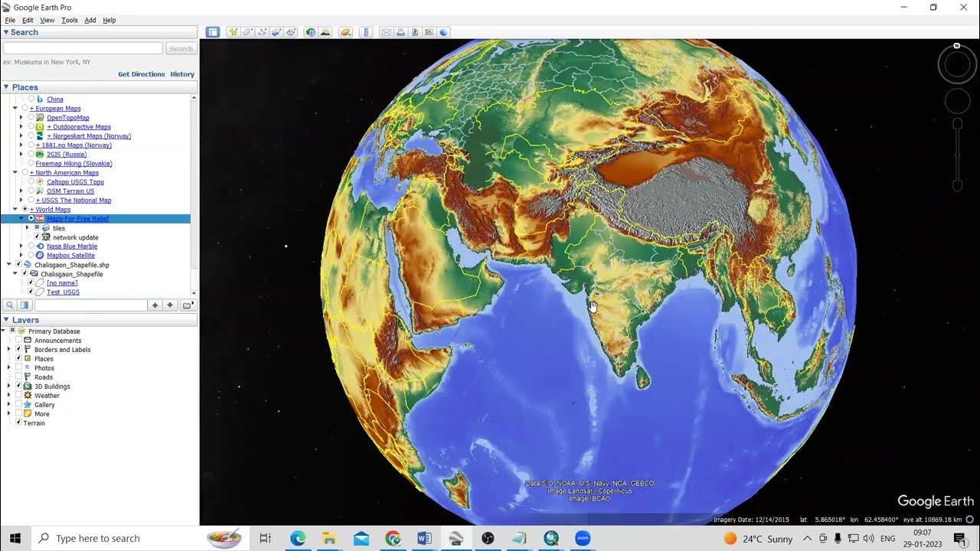Click the Email toolbar icon
980x551 pixels.
386,32
